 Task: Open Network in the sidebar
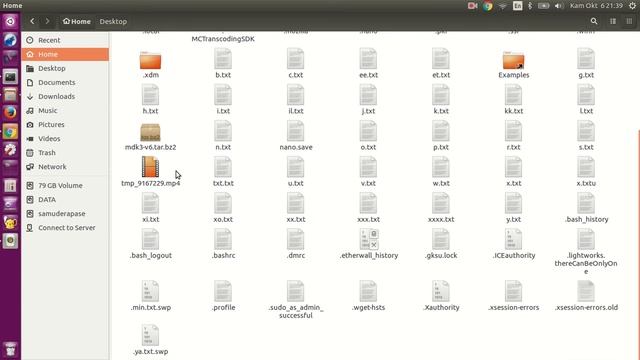click(65, 167)
